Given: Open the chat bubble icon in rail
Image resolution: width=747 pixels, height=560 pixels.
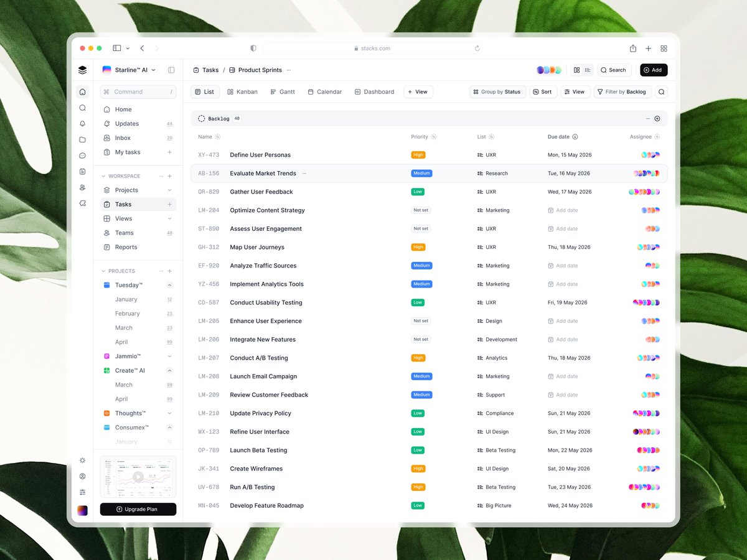Looking at the screenshot, I should click(82, 156).
